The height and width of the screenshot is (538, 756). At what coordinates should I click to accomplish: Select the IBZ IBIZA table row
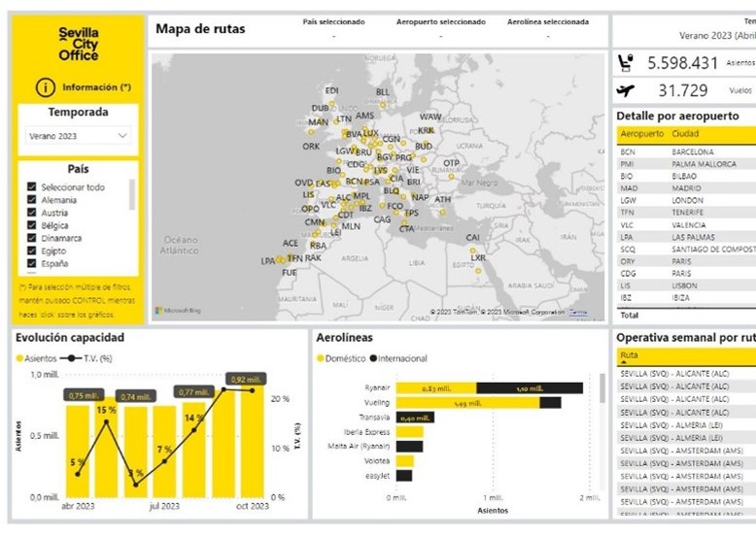click(x=686, y=298)
